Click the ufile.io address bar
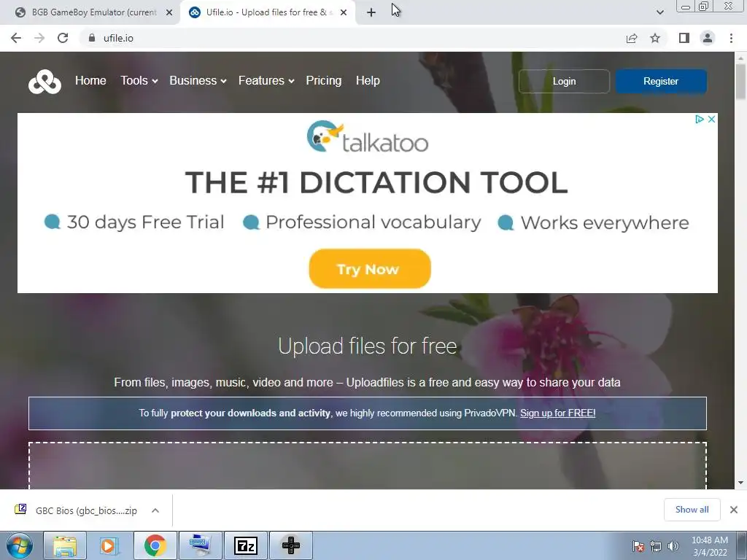Image resolution: width=747 pixels, height=560 pixels. pyautogui.click(x=352, y=38)
